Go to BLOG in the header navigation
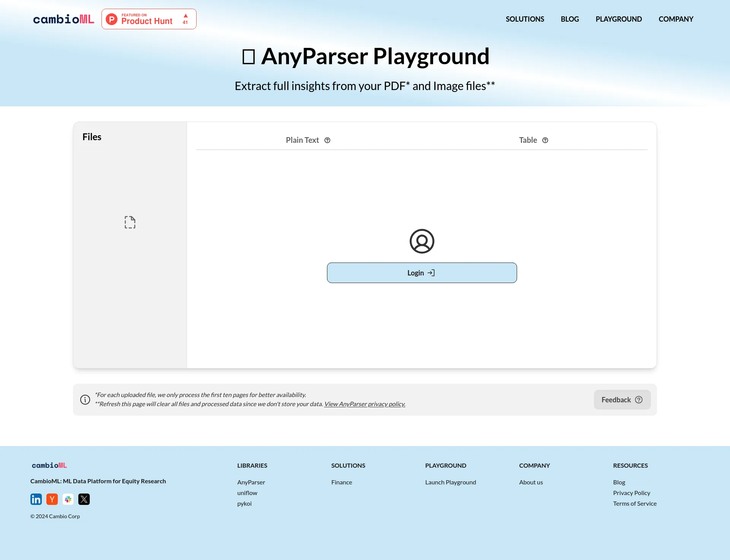The image size is (730, 560). pos(570,19)
